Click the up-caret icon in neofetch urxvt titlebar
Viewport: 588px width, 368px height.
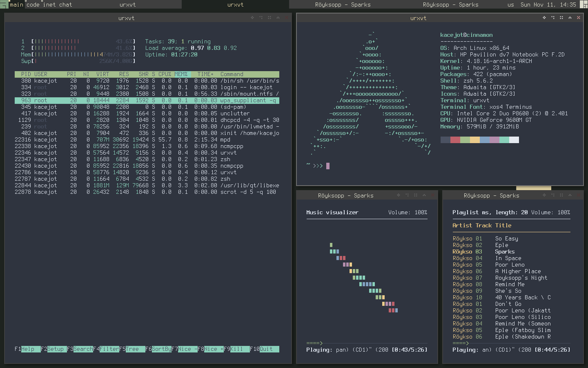pos(570,18)
